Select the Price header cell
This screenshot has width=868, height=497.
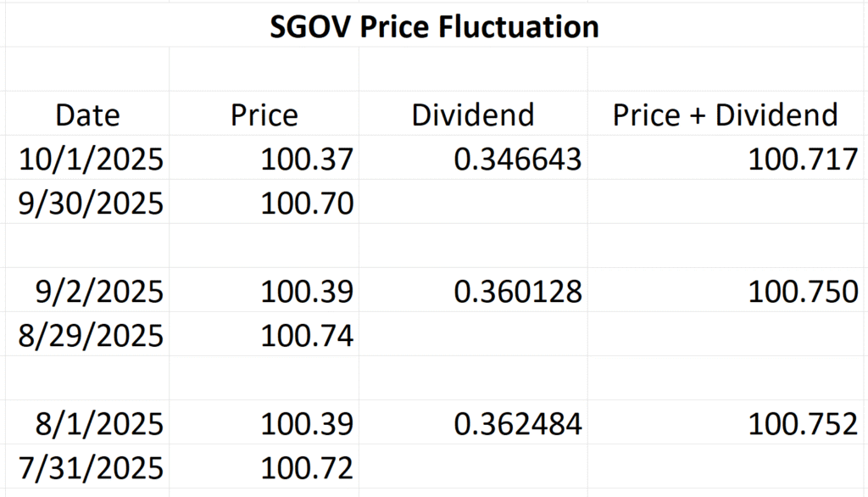click(x=264, y=115)
